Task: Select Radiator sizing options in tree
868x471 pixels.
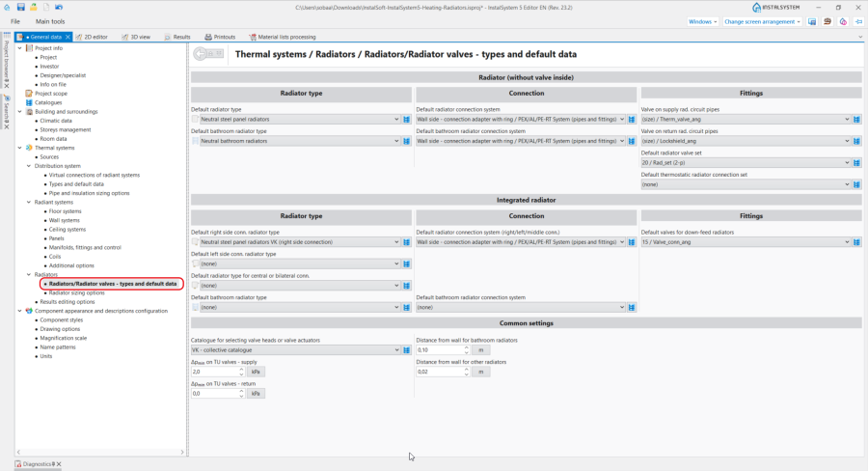Action: point(76,292)
